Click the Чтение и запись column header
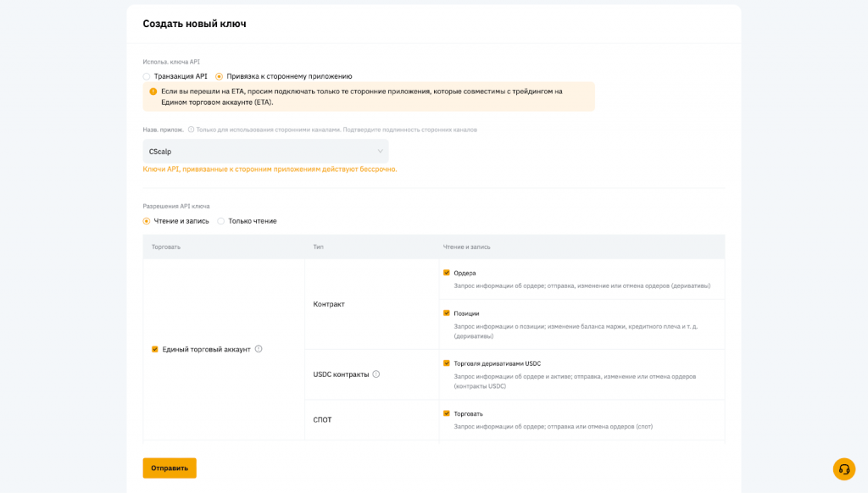868x493 pixels. (466, 246)
